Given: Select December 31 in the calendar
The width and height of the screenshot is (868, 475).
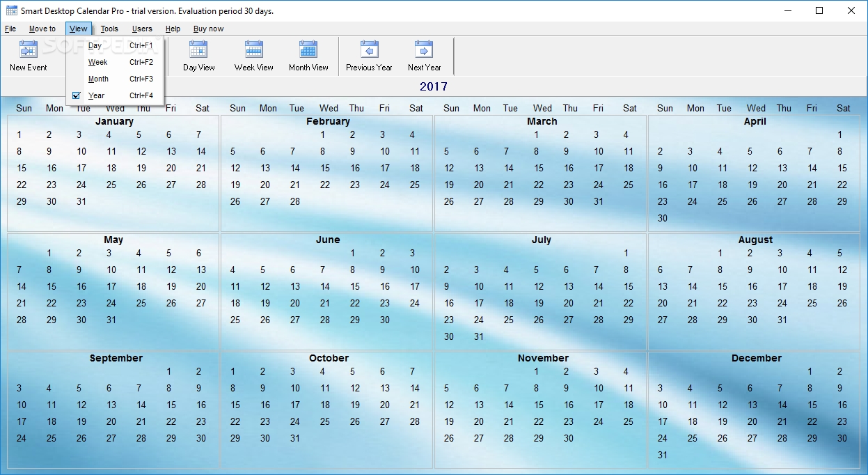Looking at the screenshot, I should [x=663, y=455].
